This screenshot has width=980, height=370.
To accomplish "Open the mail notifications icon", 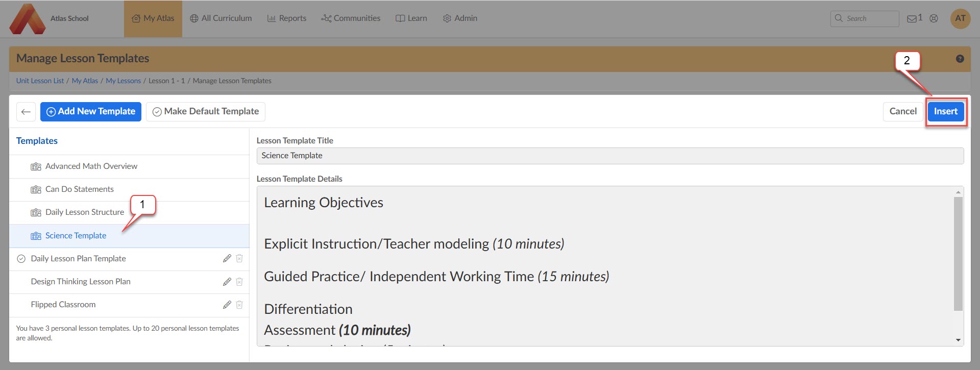I will click(x=912, y=19).
